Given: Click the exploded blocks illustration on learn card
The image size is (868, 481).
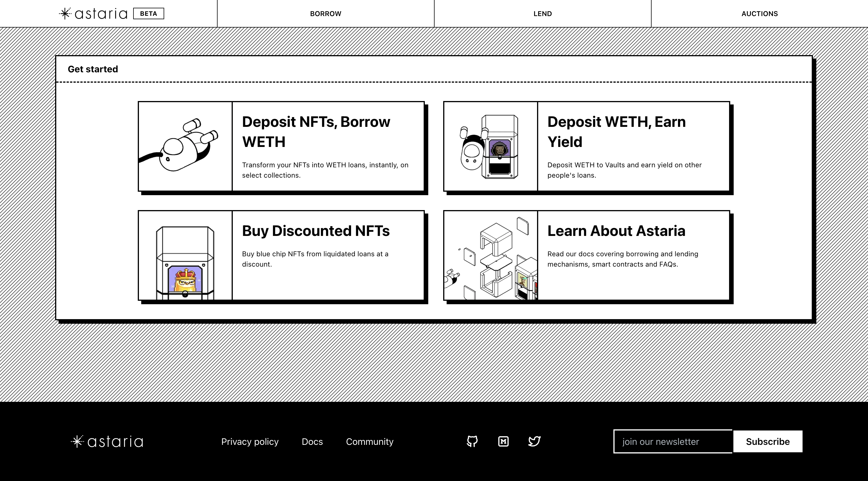Looking at the screenshot, I should (x=491, y=255).
